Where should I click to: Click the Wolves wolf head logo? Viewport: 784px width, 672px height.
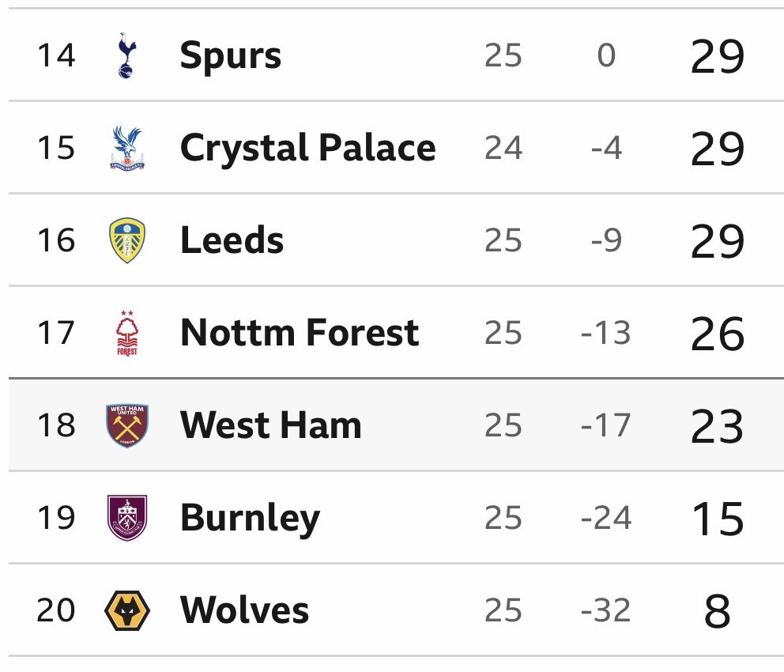coord(126,610)
